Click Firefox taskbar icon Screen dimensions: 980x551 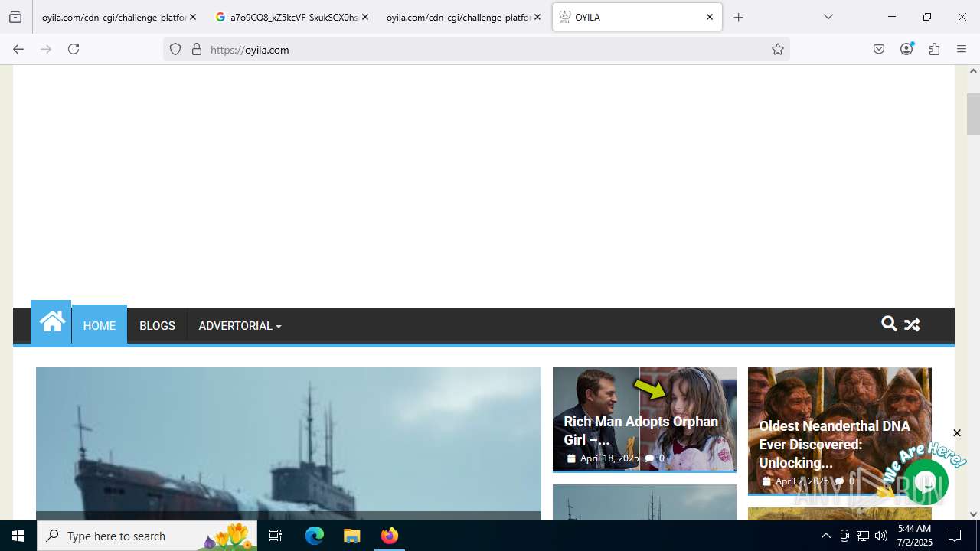[390, 536]
